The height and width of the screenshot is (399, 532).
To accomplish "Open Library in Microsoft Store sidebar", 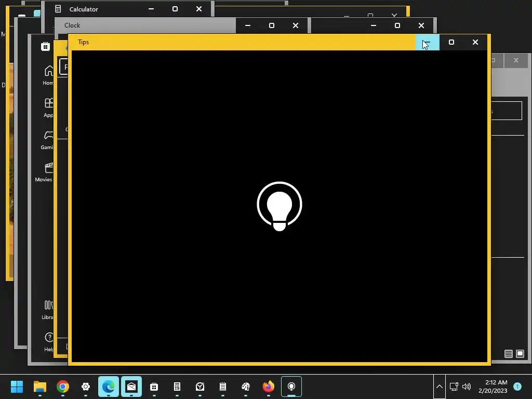I will [48, 310].
